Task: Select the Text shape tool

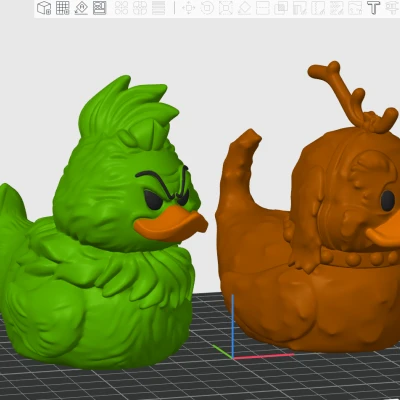Action: (374, 8)
